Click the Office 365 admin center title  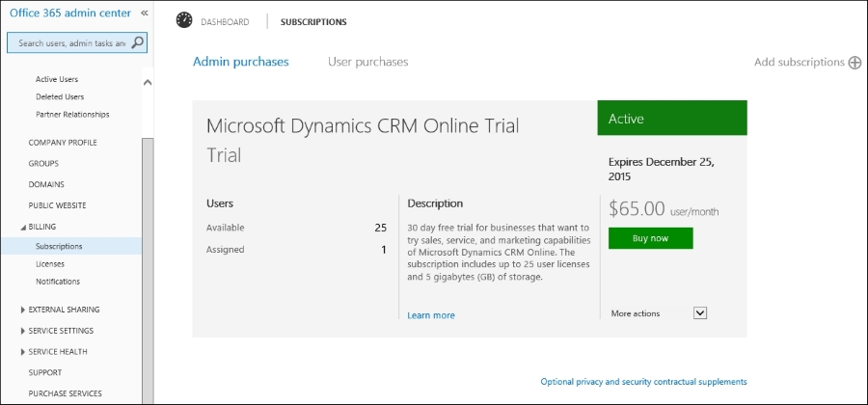click(70, 13)
